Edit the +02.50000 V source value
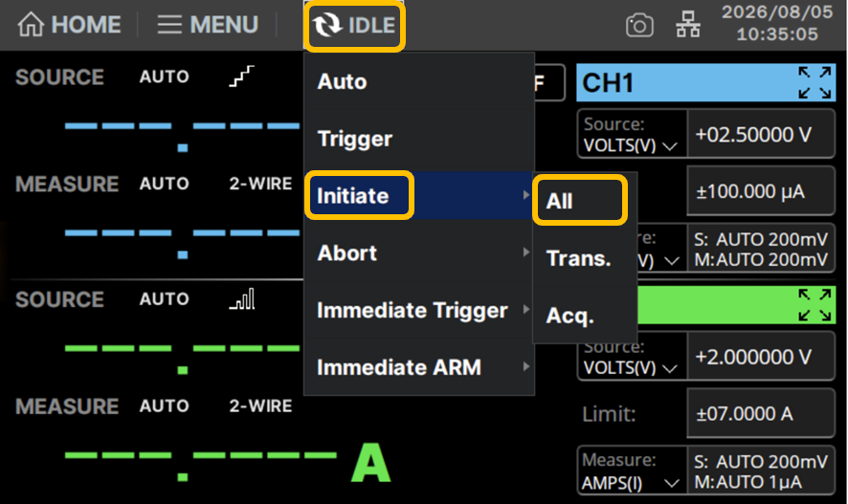The height and width of the screenshot is (504, 848). (761, 134)
